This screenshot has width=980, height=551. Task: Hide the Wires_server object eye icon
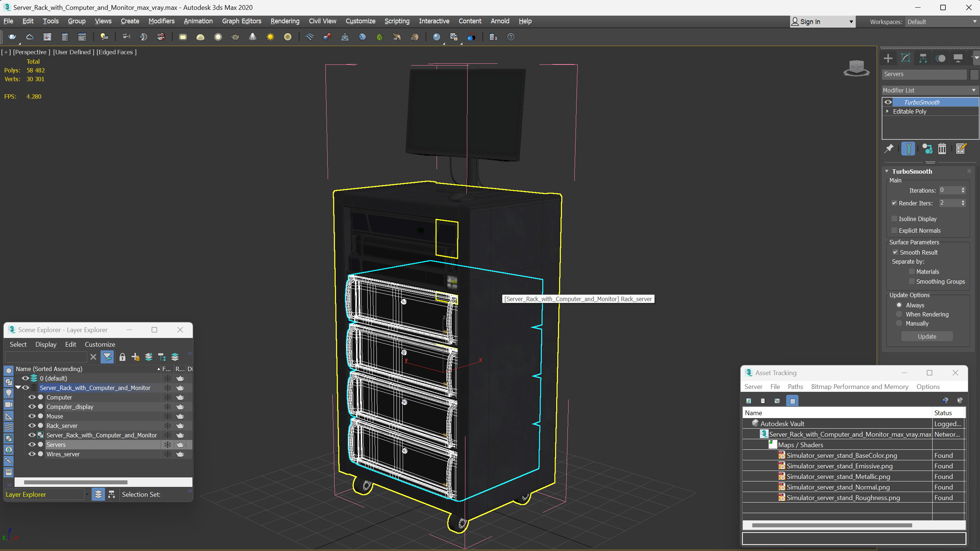[32, 454]
